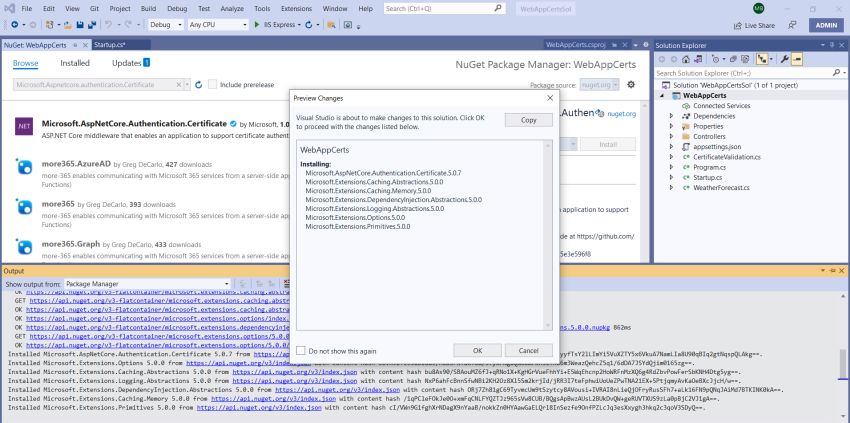
Task: Click the Visual Studio logo icon
Action: 9,8
